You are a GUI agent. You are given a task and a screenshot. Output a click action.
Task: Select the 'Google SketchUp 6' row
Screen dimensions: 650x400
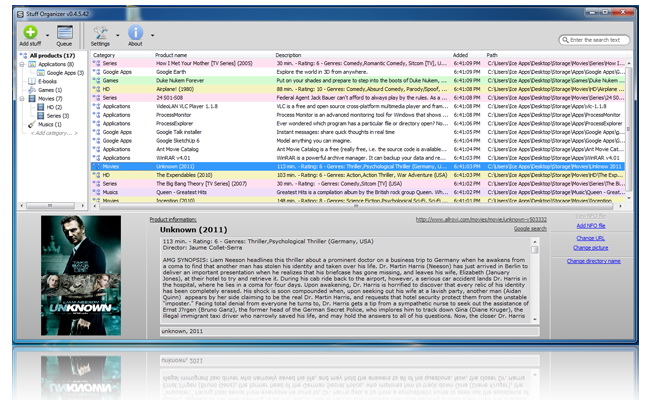[x=358, y=141]
